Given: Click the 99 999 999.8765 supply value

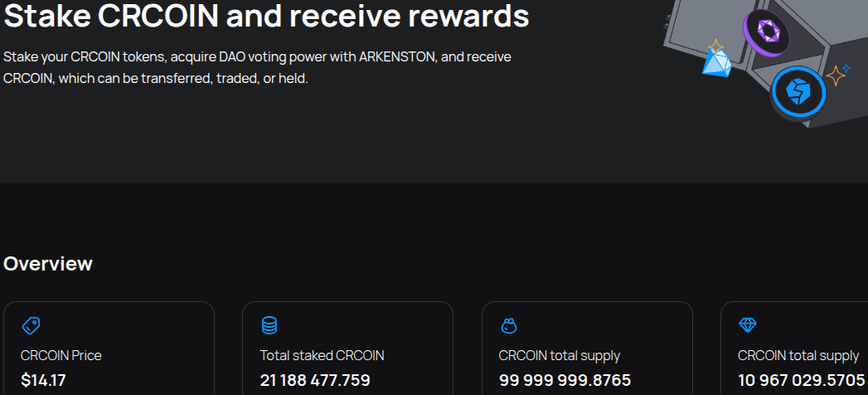Looking at the screenshot, I should 565,381.
